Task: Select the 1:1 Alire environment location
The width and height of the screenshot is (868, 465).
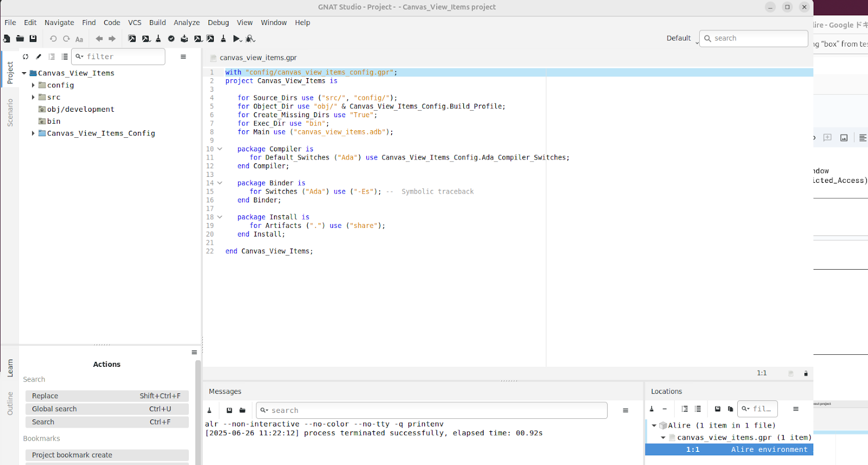Action: (x=729, y=449)
